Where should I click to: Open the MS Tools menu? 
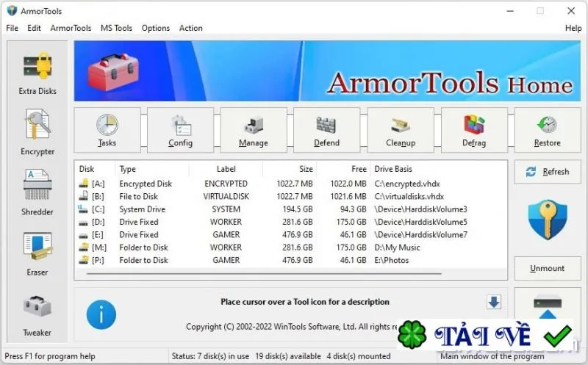click(116, 28)
